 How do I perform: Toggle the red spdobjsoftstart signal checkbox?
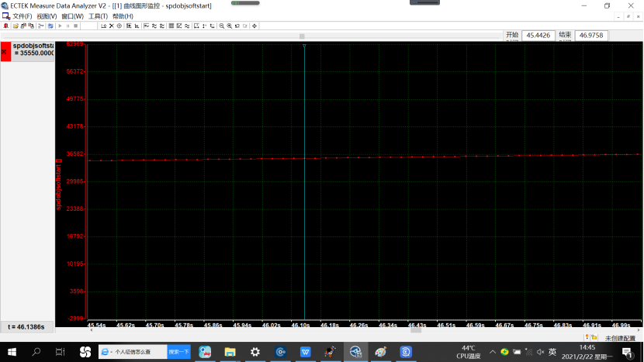coord(4,52)
